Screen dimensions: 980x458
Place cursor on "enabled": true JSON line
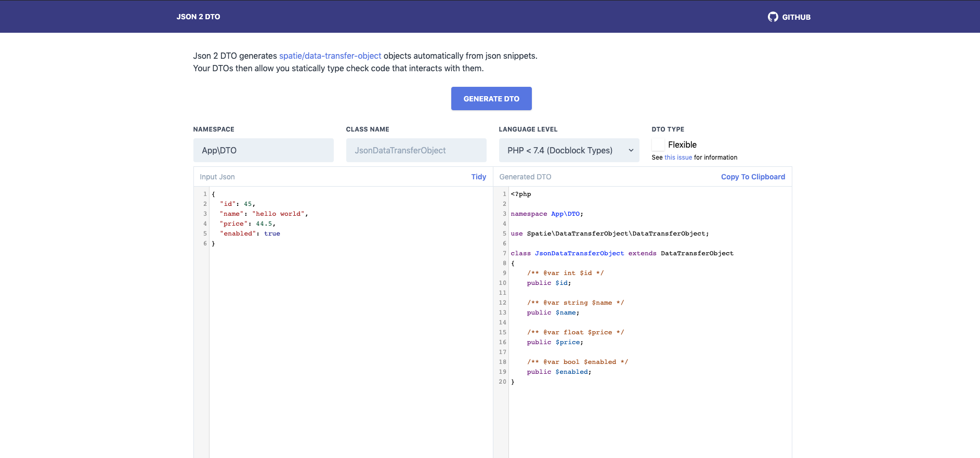[252, 233]
